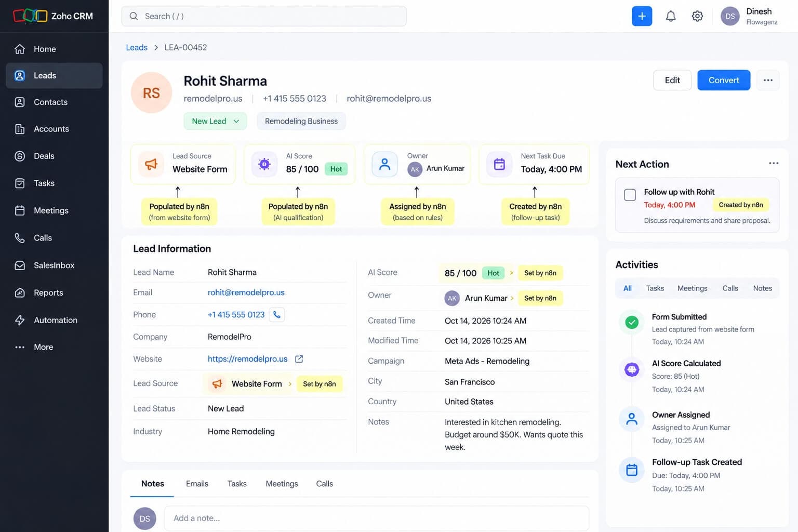Switch to Calls tab below Lead Information

[x=324, y=484]
